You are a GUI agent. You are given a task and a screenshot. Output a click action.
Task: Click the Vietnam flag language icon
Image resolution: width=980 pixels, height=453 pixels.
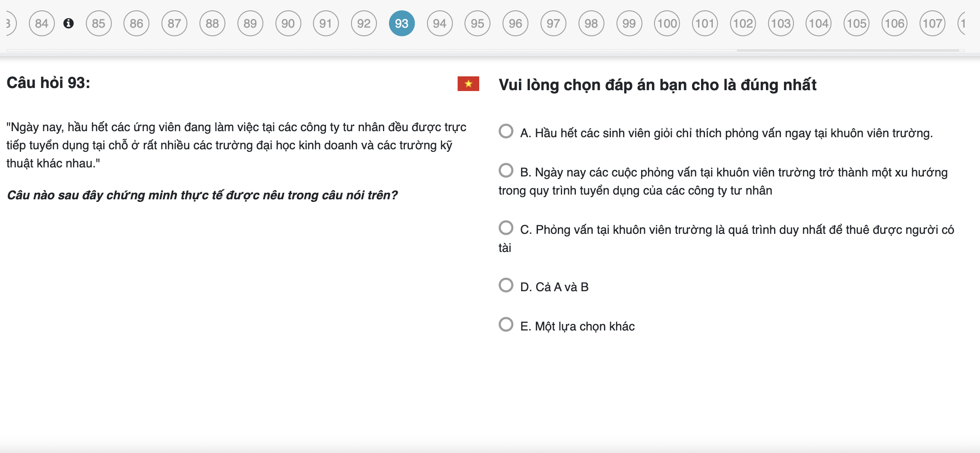tap(468, 84)
